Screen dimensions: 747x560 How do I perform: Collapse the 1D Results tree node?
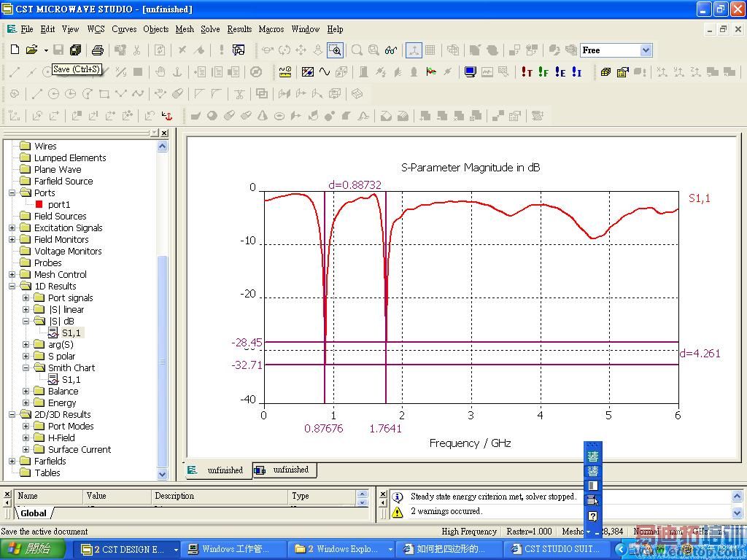click(x=12, y=286)
